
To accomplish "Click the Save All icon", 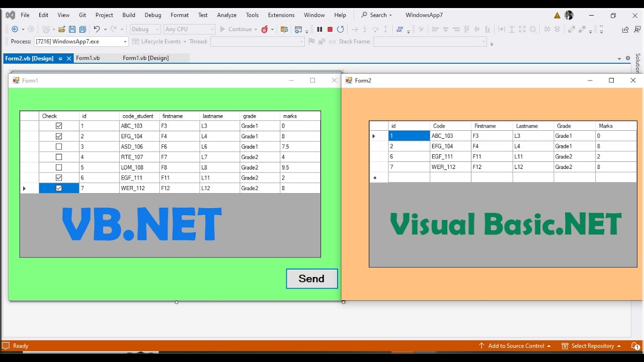I will tap(83, 29).
